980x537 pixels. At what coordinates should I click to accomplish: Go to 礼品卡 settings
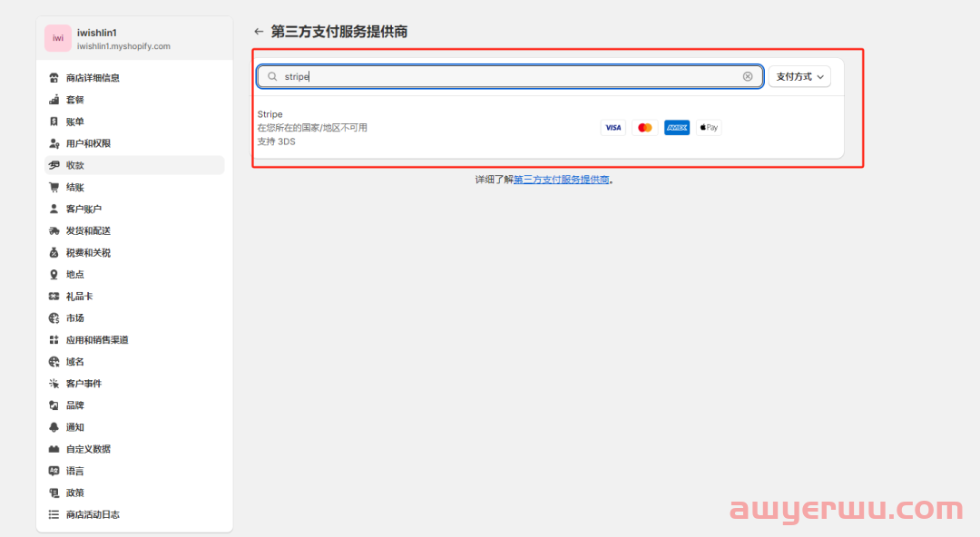(134, 297)
